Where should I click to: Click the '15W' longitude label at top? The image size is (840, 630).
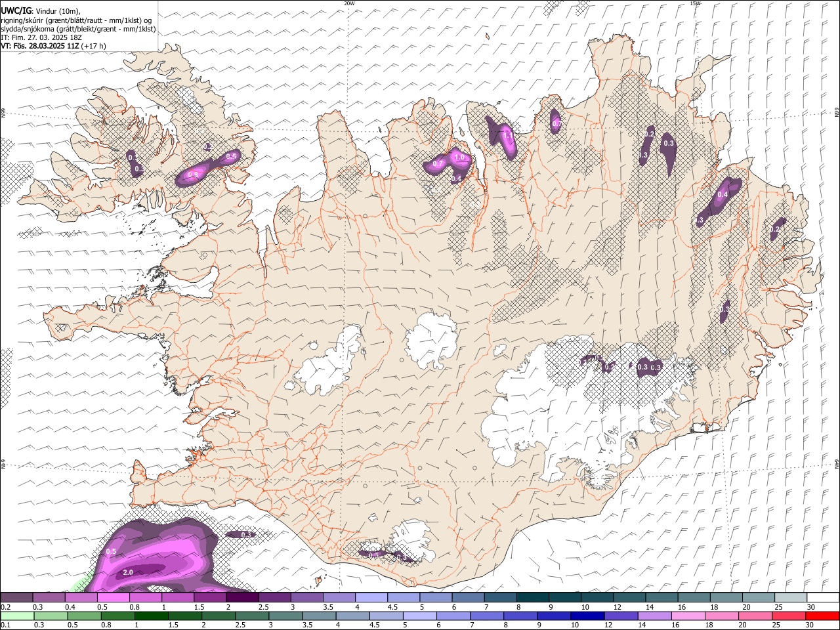[695, 3]
